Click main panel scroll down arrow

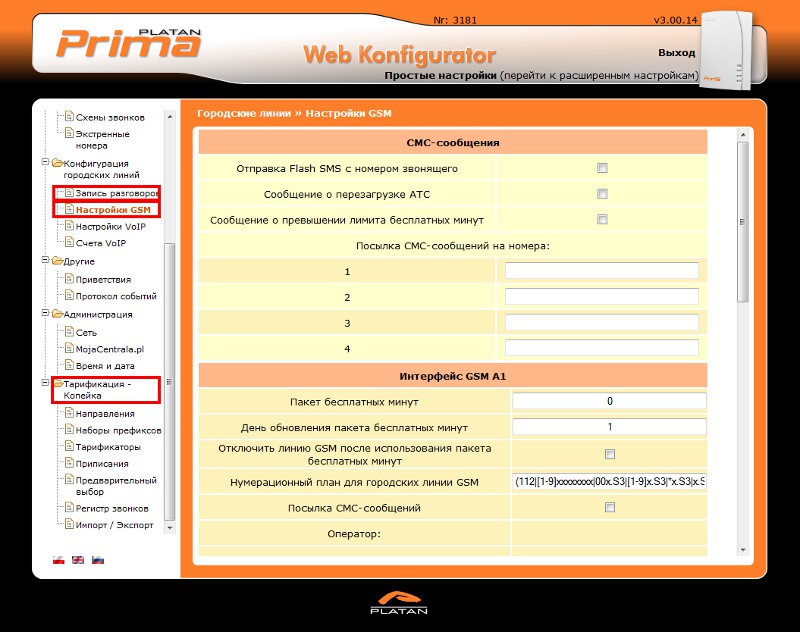coord(743,550)
